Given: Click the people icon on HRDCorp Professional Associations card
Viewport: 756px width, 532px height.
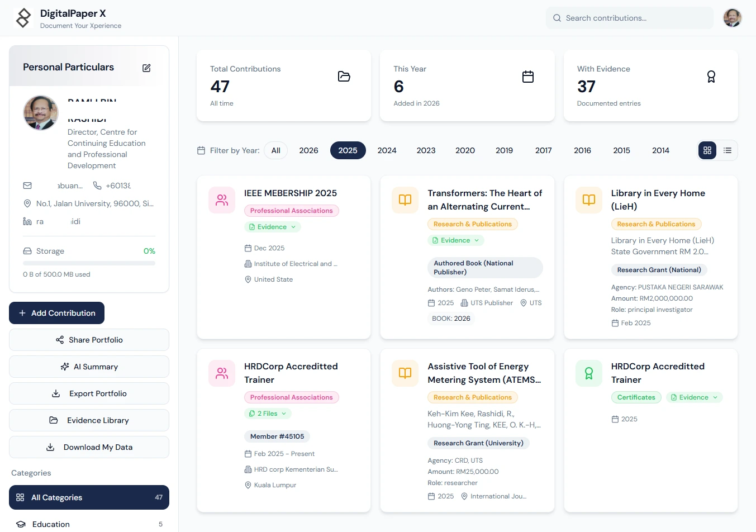Looking at the screenshot, I should point(222,373).
